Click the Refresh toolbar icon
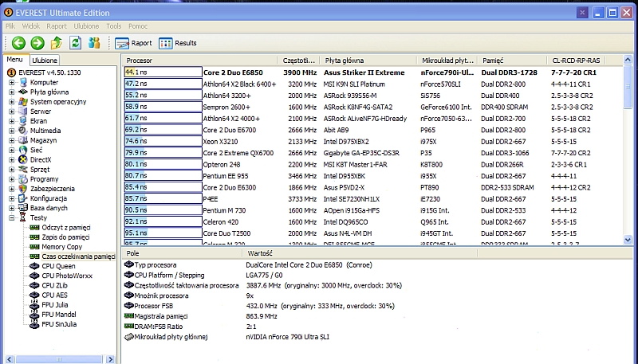The image size is (638, 364). tap(76, 43)
